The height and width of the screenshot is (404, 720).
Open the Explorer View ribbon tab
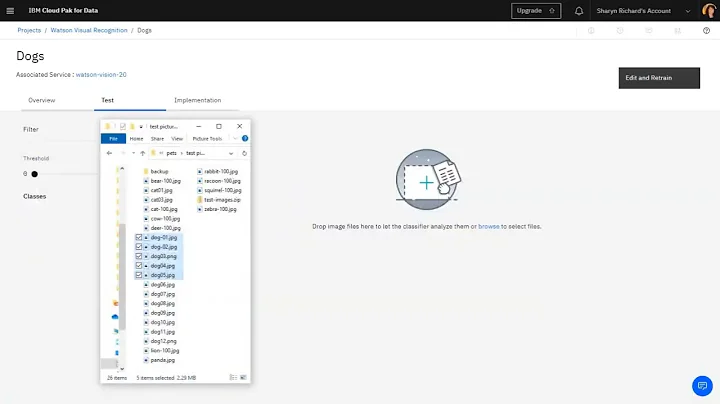177,138
